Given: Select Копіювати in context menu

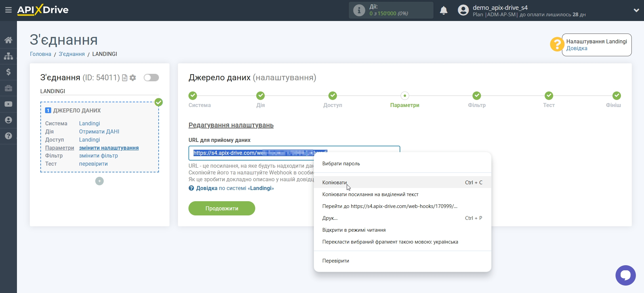Looking at the screenshot, I should click(x=402, y=182).
